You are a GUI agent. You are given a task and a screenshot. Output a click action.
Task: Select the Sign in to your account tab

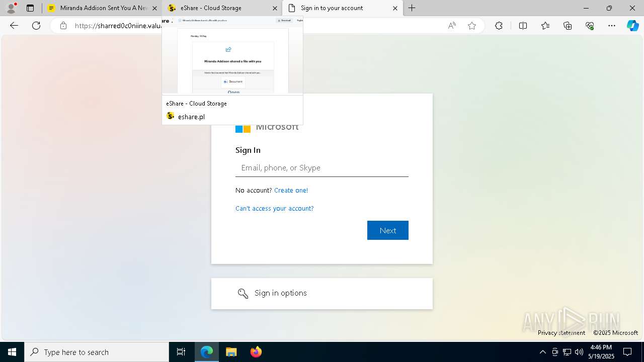343,8
